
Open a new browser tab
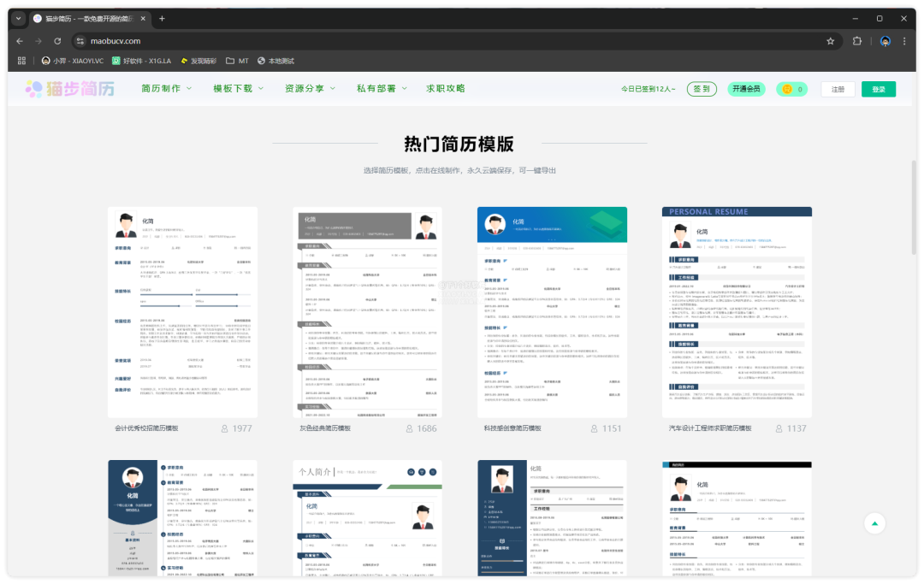point(162,18)
